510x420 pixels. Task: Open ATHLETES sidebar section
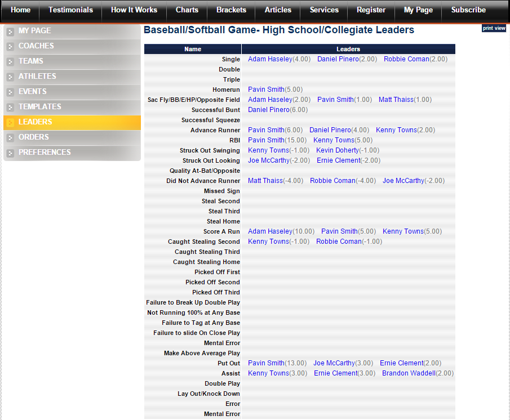pos(72,77)
